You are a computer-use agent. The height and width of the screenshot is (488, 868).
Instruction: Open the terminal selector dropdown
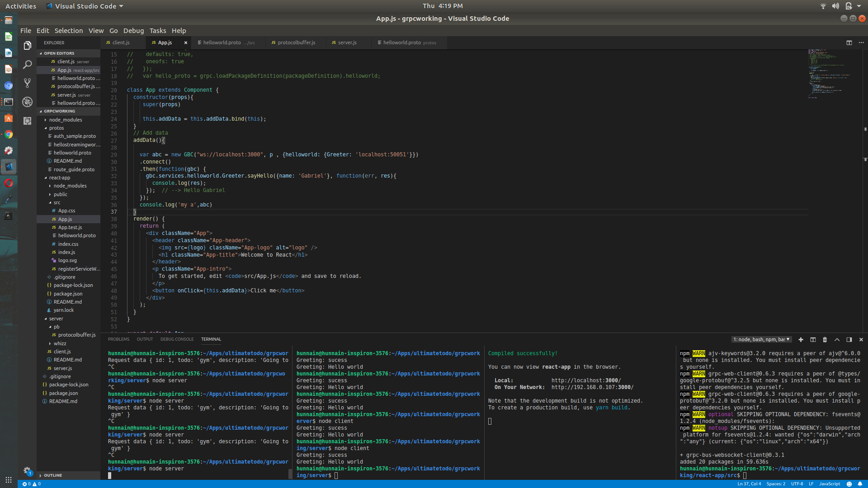click(761, 339)
